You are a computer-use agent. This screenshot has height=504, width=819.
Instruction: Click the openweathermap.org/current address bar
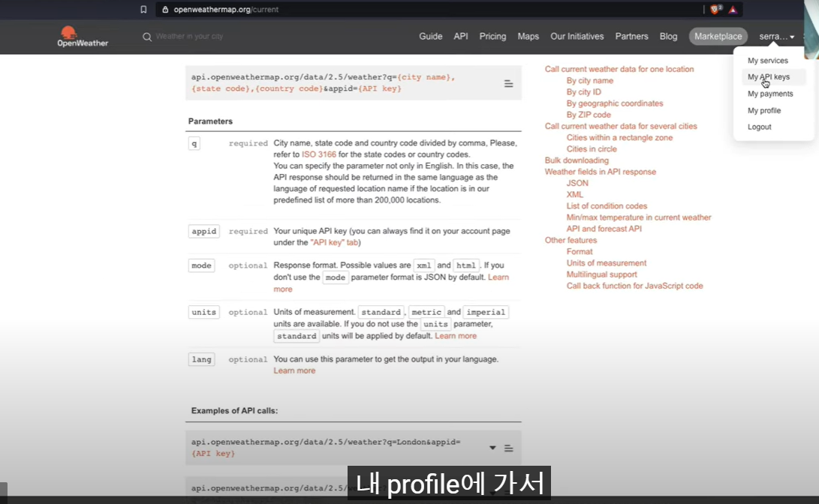pyautogui.click(x=226, y=10)
